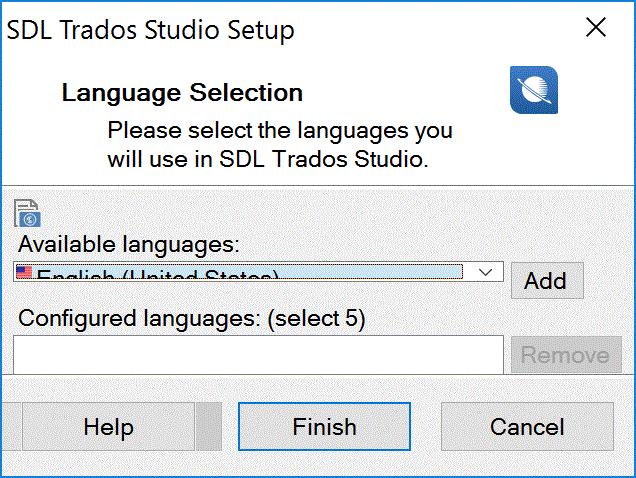This screenshot has width=636, height=478.
Task: Click inside the Configured languages list box
Action: click(x=258, y=355)
